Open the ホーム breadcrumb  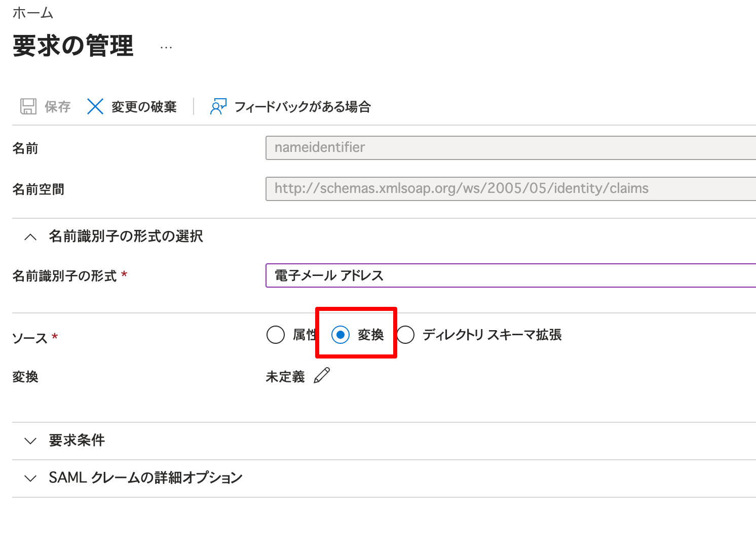(32, 13)
